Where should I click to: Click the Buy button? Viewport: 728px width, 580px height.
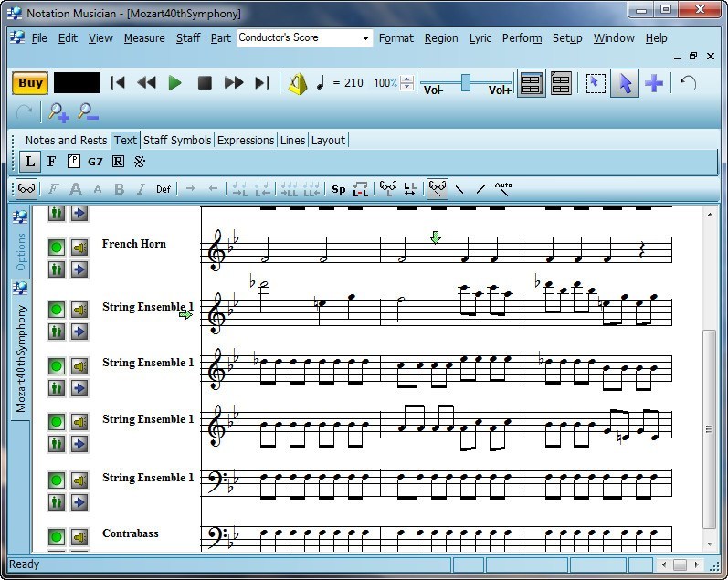point(30,83)
